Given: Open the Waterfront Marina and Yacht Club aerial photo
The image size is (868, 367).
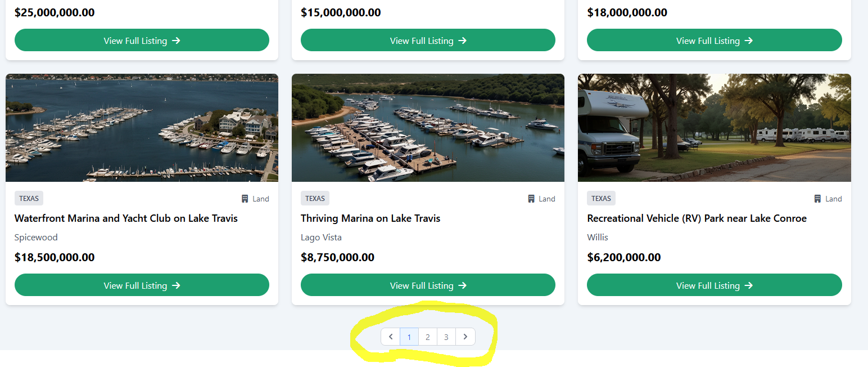Looking at the screenshot, I should pos(142,128).
